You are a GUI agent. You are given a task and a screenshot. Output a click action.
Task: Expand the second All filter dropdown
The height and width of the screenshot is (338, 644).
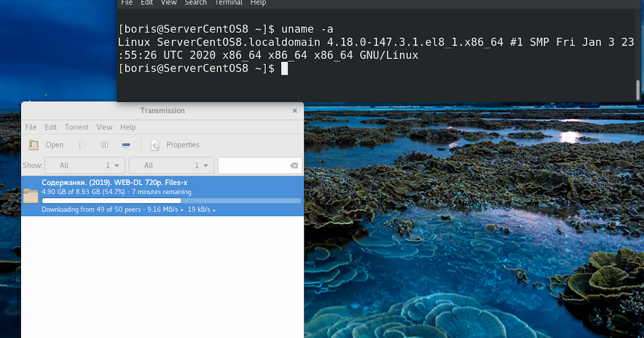click(x=171, y=165)
